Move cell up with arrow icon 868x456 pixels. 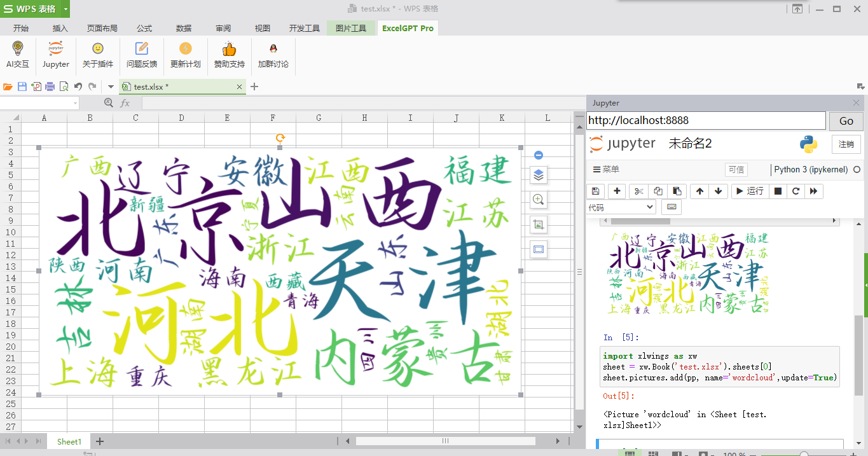[700, 191]
